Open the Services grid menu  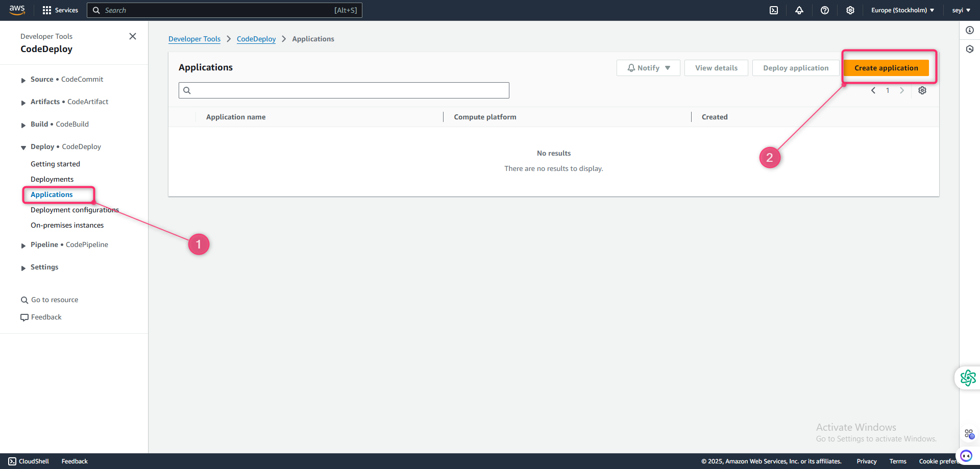(x=47, y=10)
